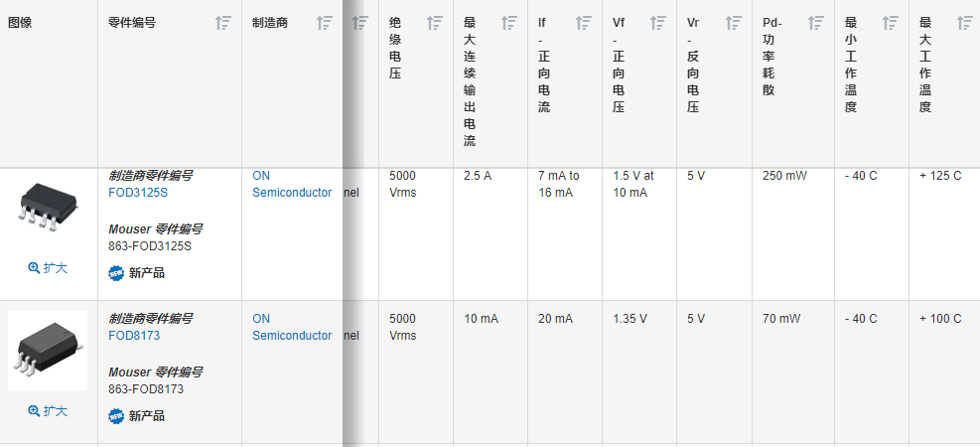This screenshot has height=447, width=980.
Task: Sort by 最小工作温度 column
Action: coord(890,23)
